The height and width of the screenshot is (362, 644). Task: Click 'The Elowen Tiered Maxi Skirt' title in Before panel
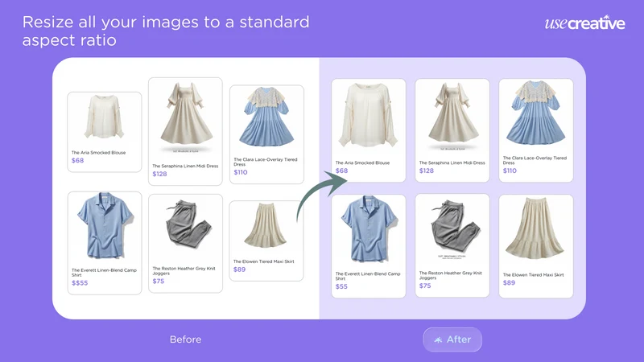[264, 261]
